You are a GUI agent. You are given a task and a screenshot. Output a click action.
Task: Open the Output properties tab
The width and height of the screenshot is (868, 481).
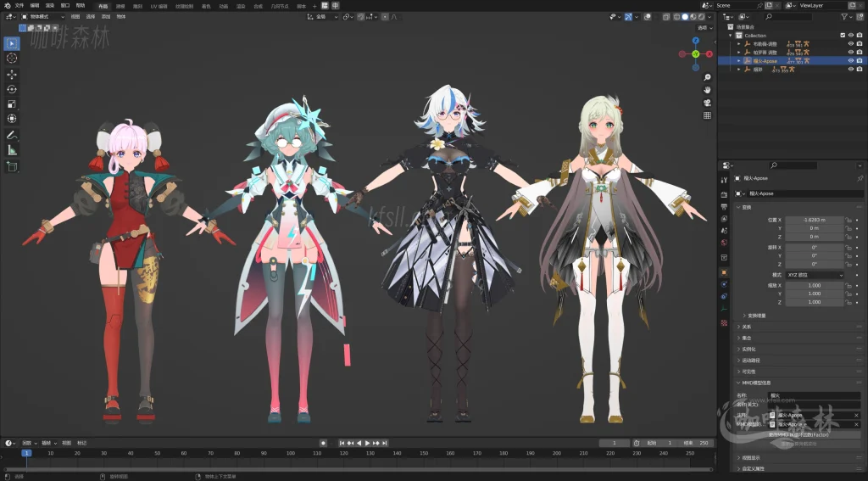[724, 207]
